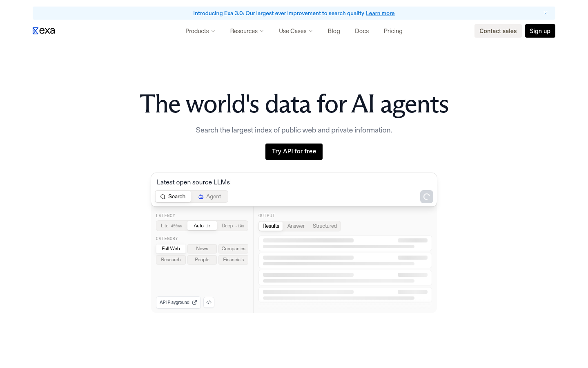Focus the query input field
The image size is (588, 368).
pos(294,182)
